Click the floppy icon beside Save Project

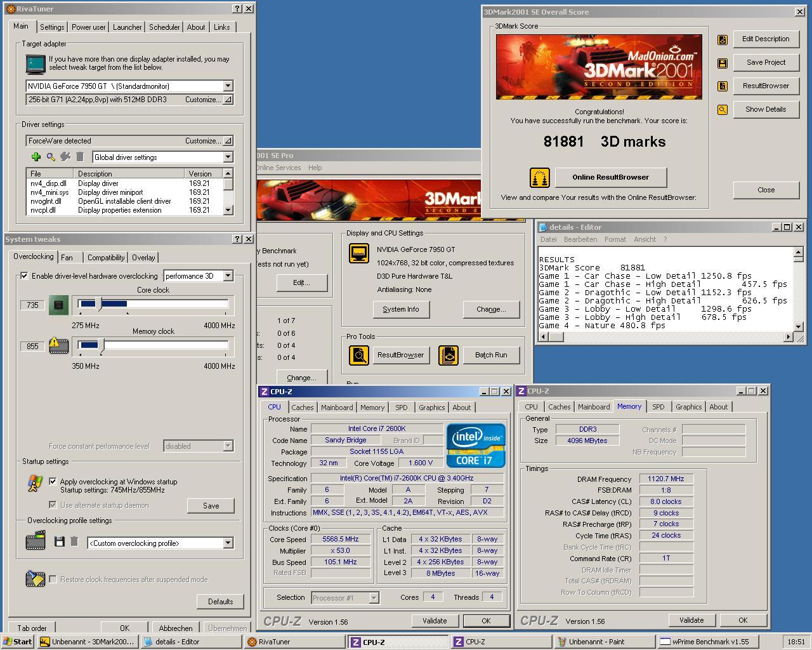pos(722,63)
